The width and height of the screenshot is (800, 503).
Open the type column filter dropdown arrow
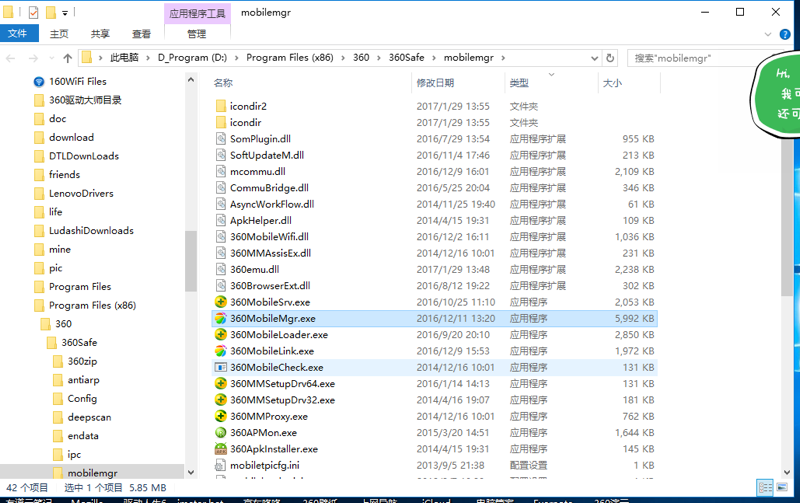[x=552, y=74]
